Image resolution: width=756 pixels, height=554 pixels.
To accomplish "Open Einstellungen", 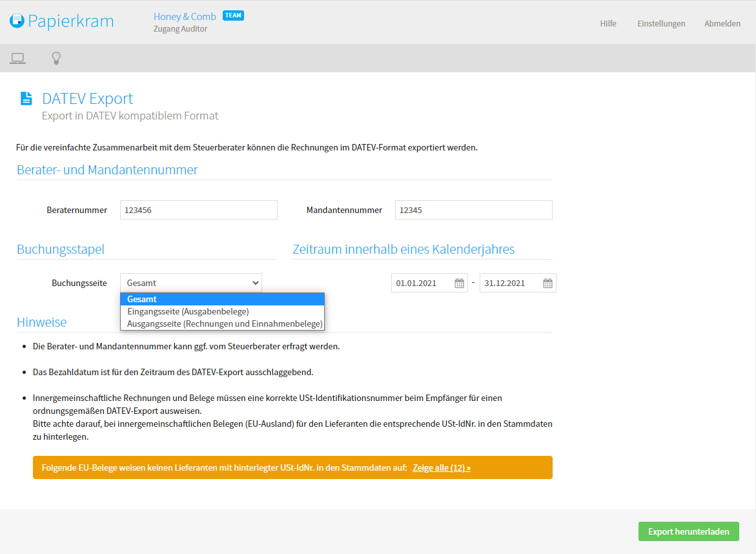I will pyautogui.click(x=661, y=24).
